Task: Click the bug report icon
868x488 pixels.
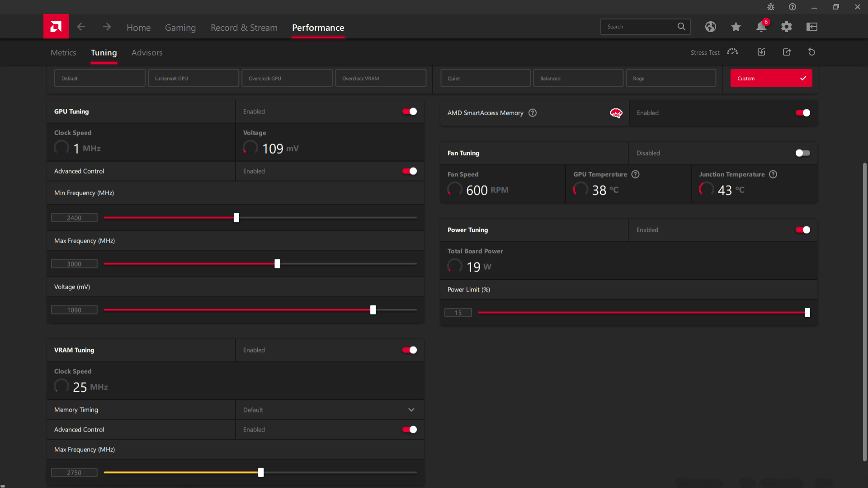Action: [x=771, y=7]
